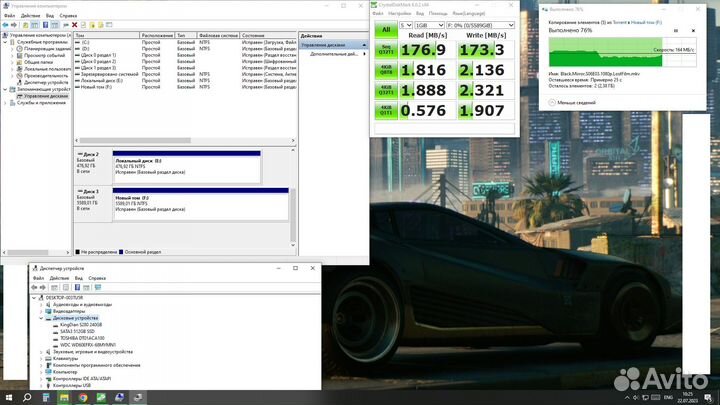Click Дополнительные действия in Actions pane
This screenshot has height=405, width=720.
tap(333, 54)
